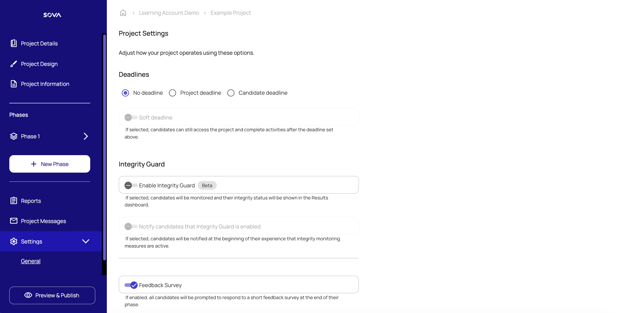Click the New Phase button

click(50, 164)
